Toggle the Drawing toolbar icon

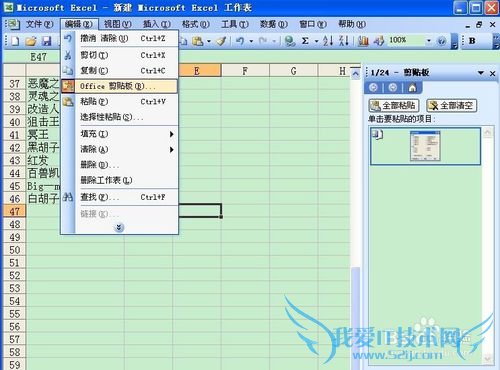[379, 41]
